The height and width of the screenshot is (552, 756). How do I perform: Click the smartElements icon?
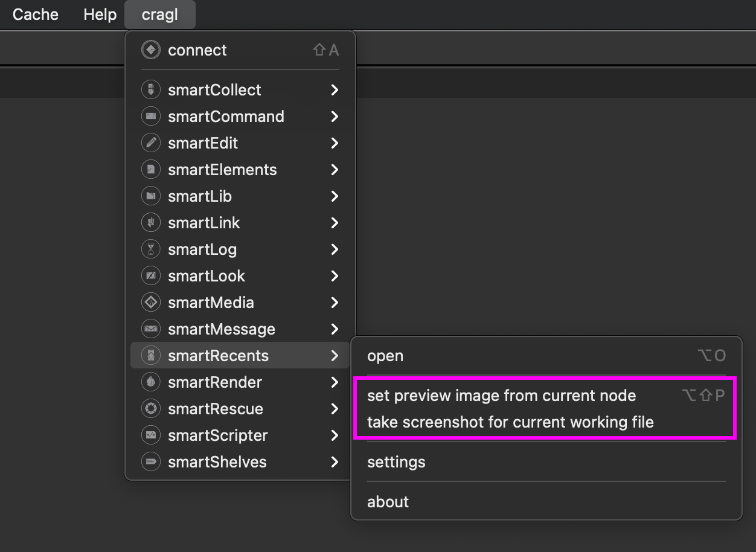pos(150,170)
